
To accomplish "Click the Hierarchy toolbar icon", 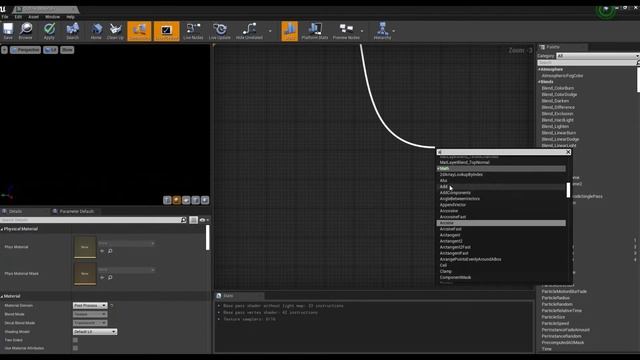I will pyautogui.click(x=382, y=31).
